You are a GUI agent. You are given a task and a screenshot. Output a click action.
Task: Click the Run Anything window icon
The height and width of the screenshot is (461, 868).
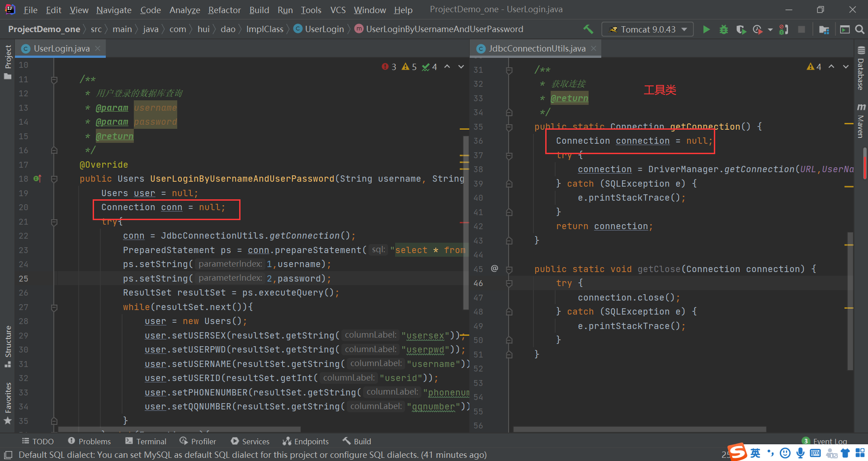(845, 29)
